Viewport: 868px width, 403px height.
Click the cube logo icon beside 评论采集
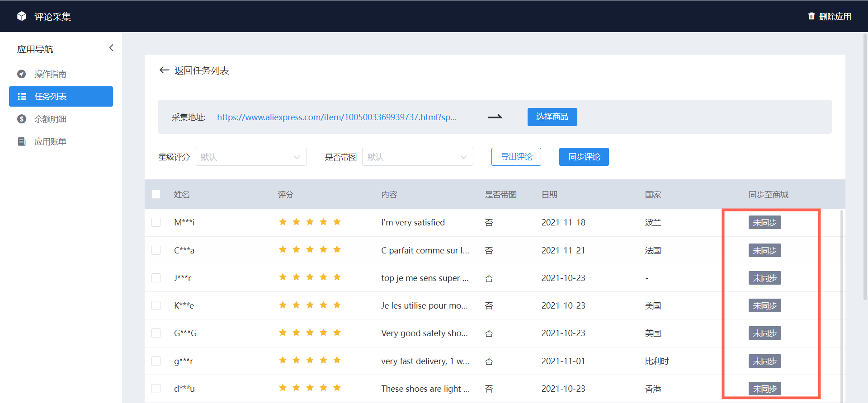click(x=22, y=16)
